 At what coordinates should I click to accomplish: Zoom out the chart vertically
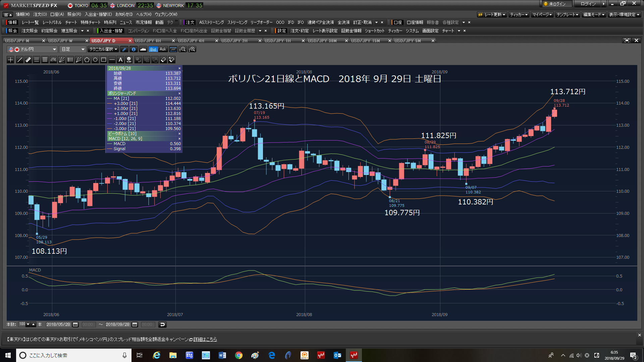(182, 49)
